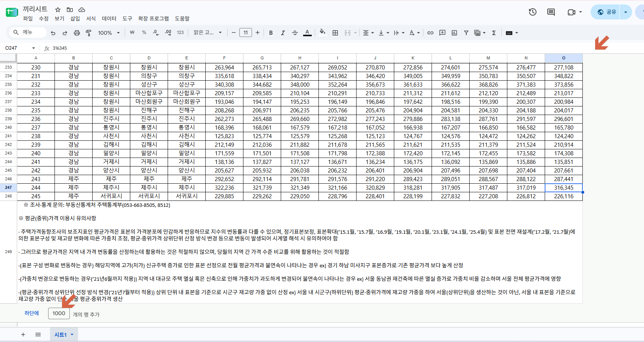Select the paint format roller icon
This screenshot has width=644, height=342.
(x=88, y=33)
